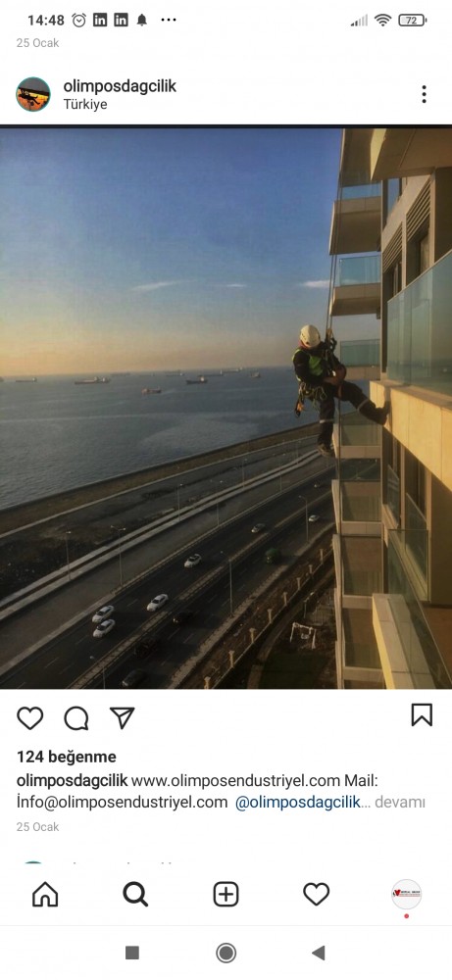The height and width of the screenshot is (980, 452).
Task: Open comments via speech bubble icon
Action: [76, 718]
